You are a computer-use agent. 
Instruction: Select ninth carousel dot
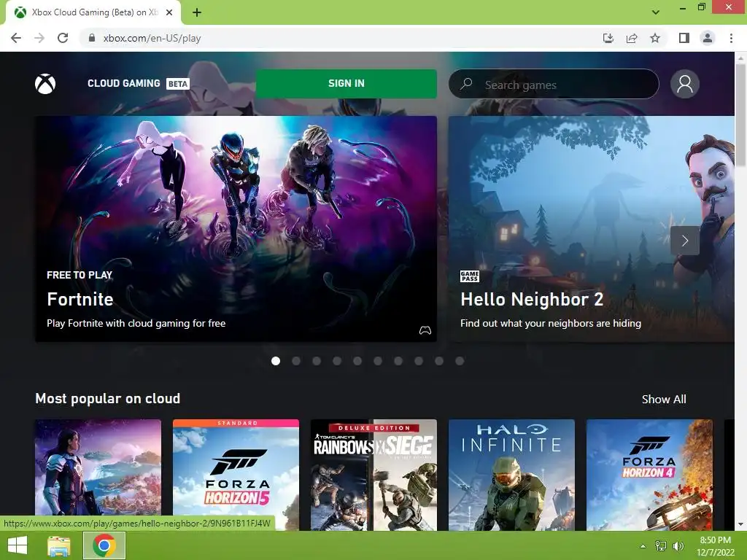point(439,361)
